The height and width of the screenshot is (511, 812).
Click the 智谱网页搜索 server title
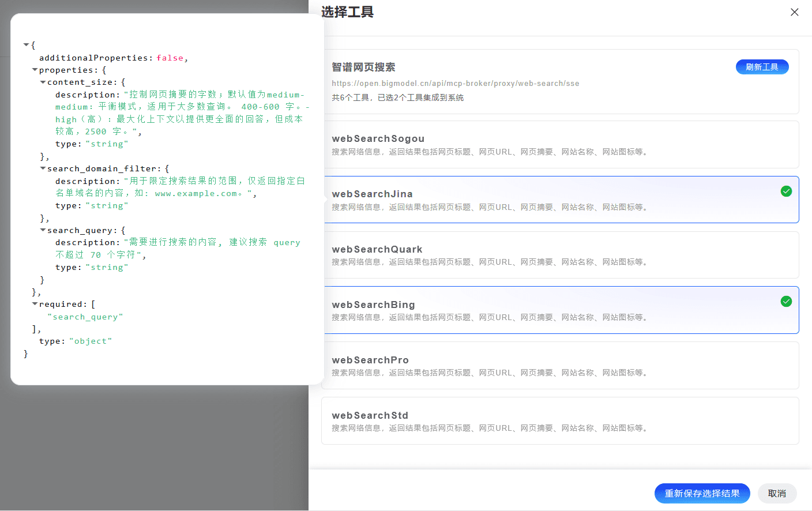point(363,67)
